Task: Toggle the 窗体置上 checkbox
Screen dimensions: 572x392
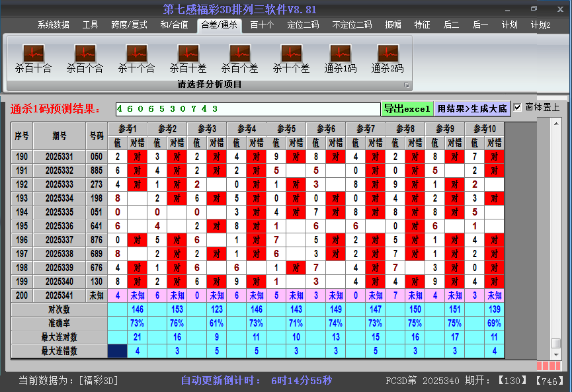Action: tap(518, 108)
